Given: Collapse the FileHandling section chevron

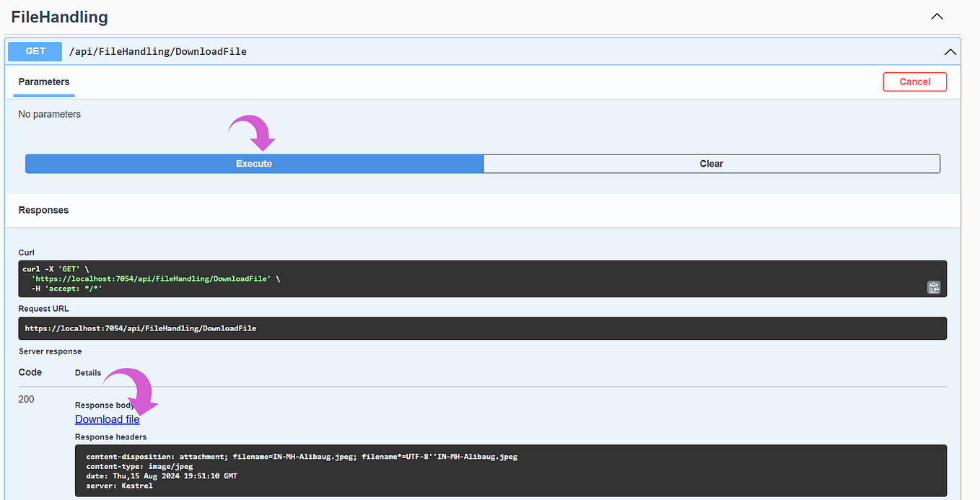Looking at the screenshot, I should point(937,16).
